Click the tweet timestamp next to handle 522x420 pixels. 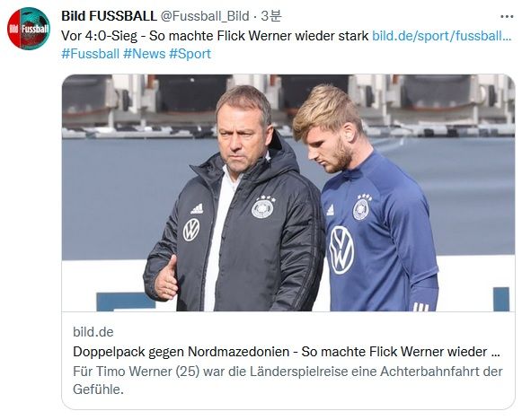271,16
